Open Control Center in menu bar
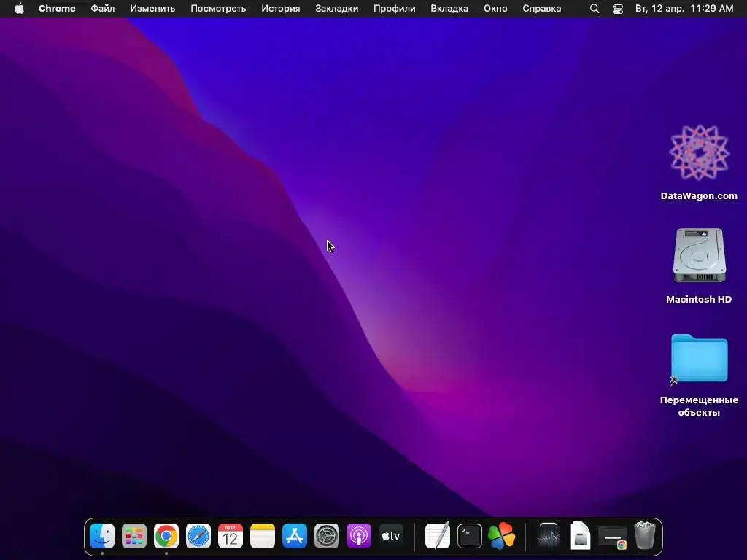The image size is (747, 560). click(x=618, y=9)
